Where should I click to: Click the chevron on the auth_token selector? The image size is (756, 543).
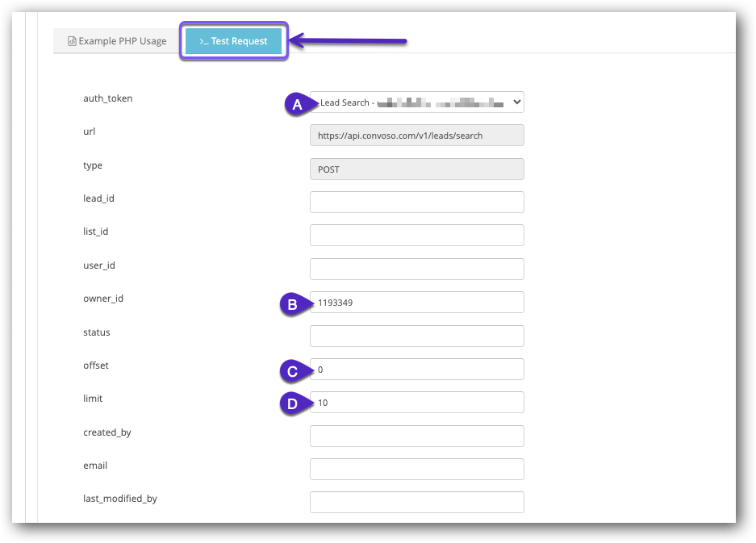click(x=516, y=102)
